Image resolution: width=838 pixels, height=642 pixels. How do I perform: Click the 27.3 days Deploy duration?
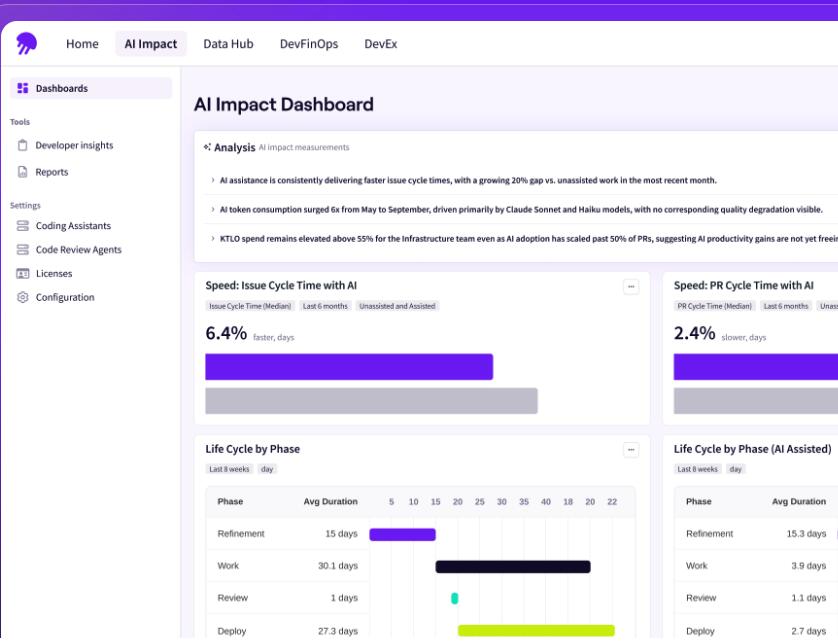click(338, 631)
